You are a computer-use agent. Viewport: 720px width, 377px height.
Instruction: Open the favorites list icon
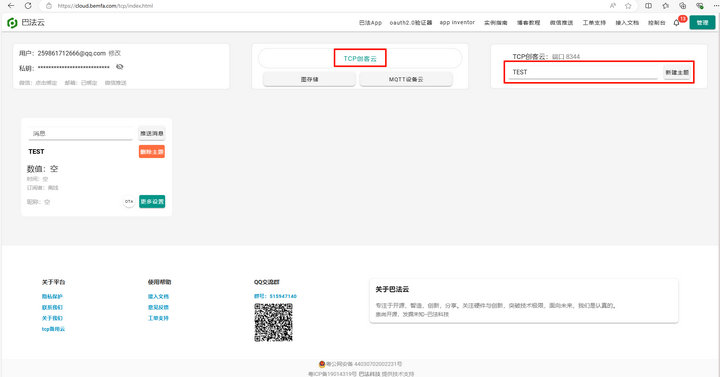coord(666,6)
